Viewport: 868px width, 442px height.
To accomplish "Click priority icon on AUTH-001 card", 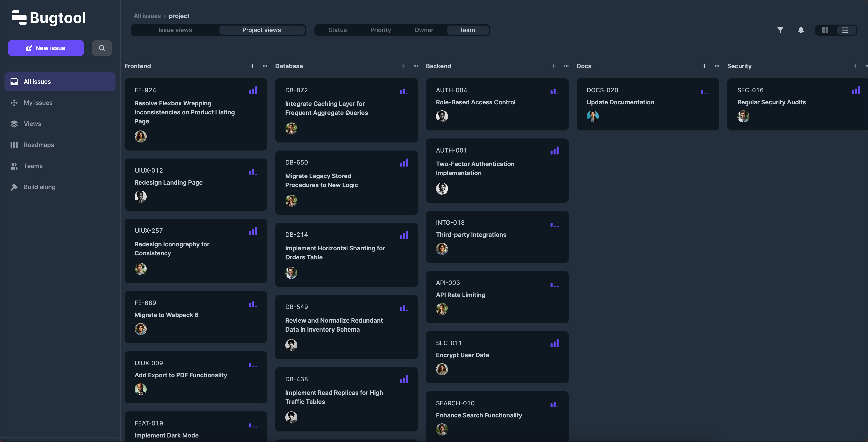I will pos(554,151).
